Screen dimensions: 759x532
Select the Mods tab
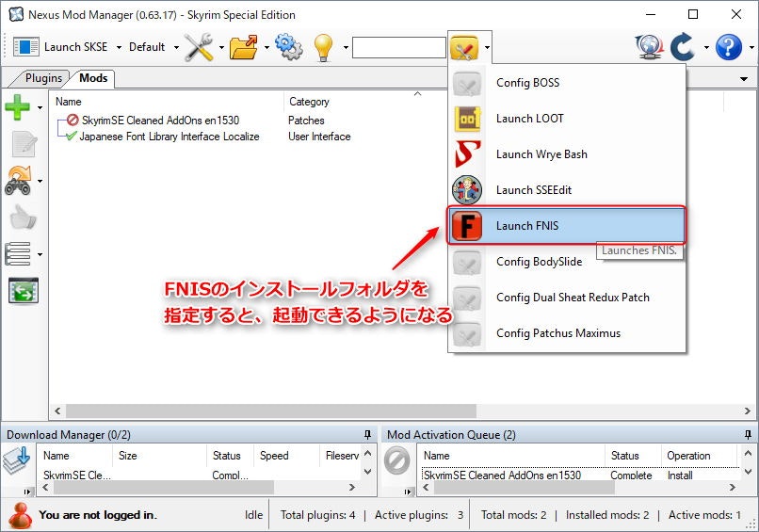point(93,78)
